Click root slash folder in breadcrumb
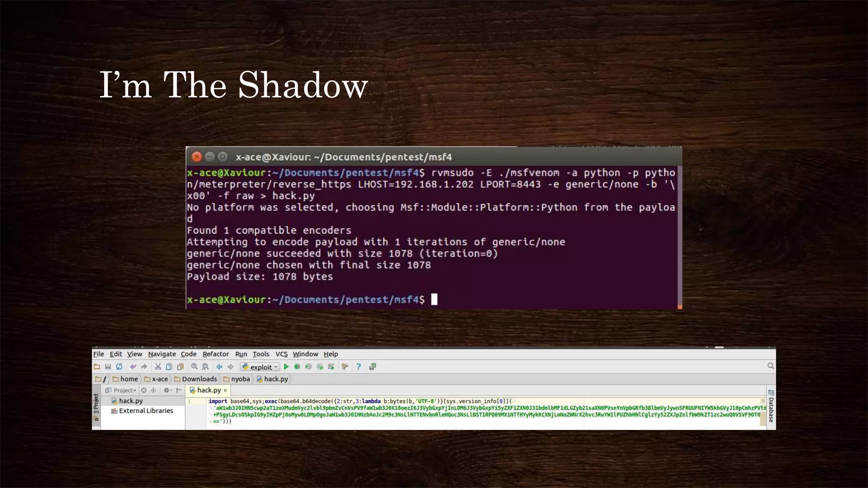The height and width of the screenshot is (488, 868). [x=101, y=379]
